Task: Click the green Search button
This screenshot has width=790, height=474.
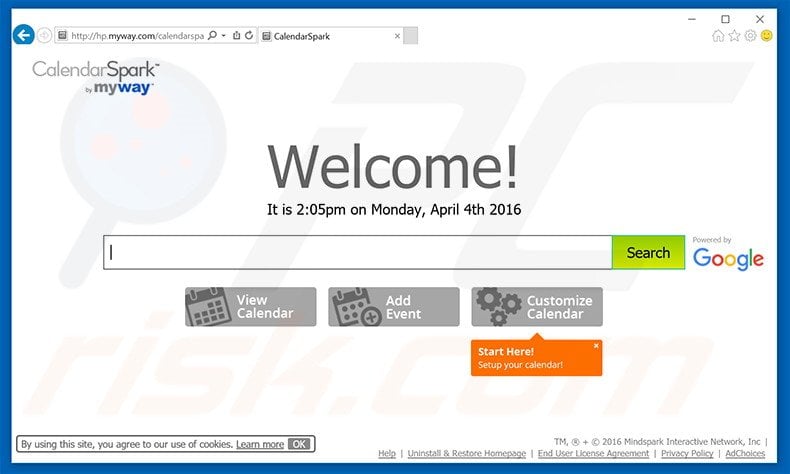Action: (x=648, y=252)
